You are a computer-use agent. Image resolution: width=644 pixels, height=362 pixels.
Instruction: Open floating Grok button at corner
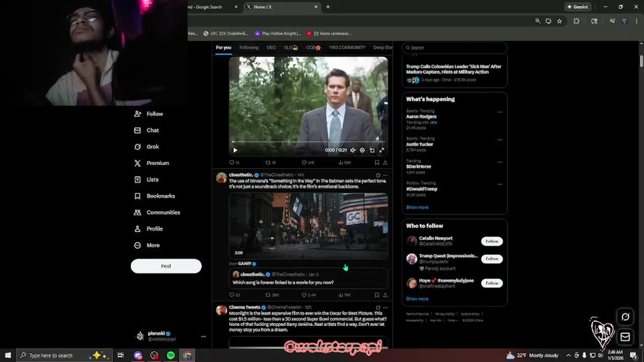625,317
